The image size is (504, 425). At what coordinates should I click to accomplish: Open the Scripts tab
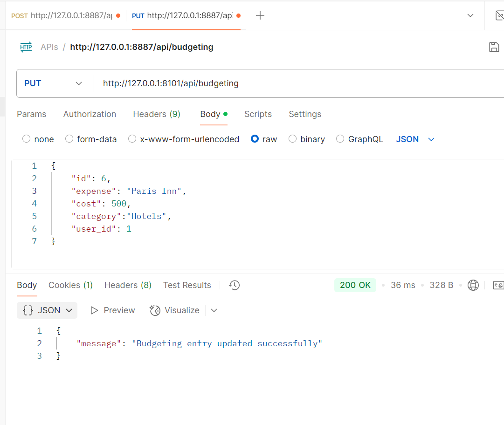point(258,114)
